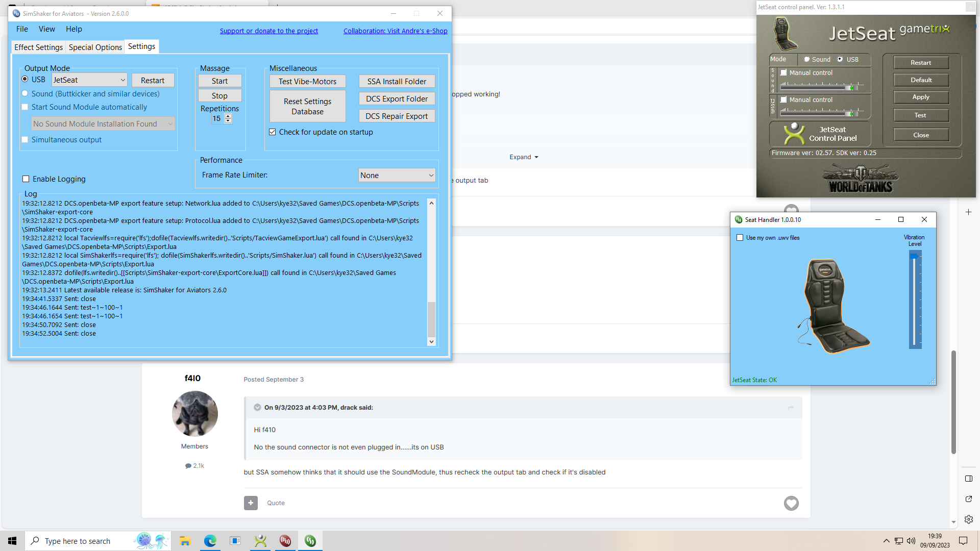
Task: Click the JetSeat seat image in the control panel
Action: (x=785, y=34)
